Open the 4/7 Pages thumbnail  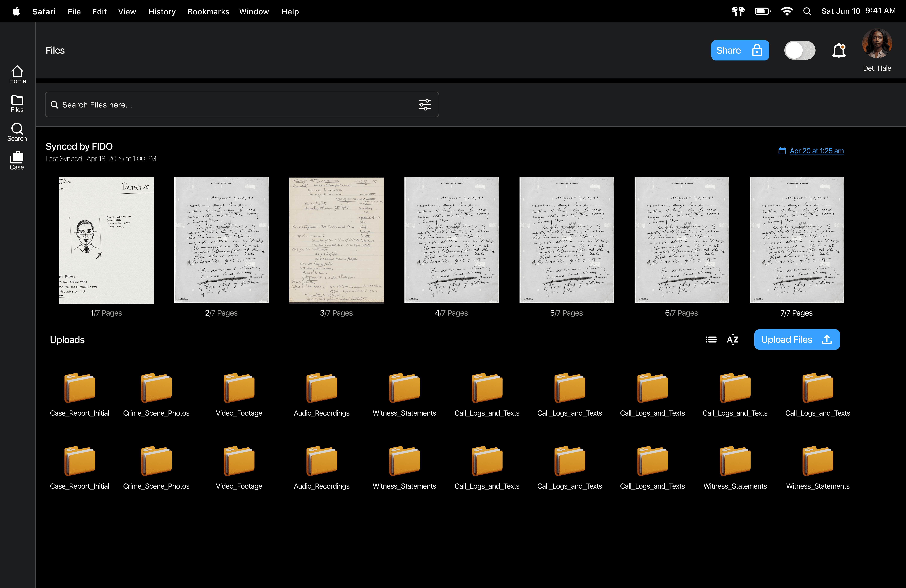452,240
